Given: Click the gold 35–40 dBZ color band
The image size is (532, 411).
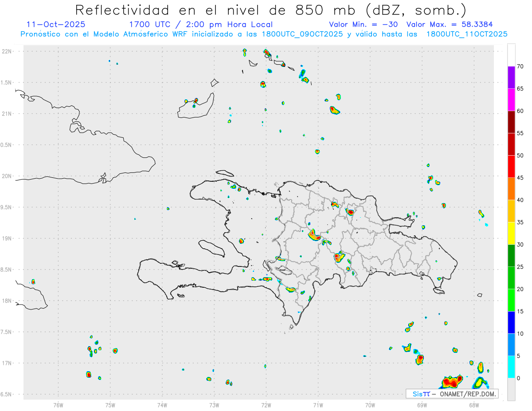Looking at the screenshot, I should click(x=511, y=211).
